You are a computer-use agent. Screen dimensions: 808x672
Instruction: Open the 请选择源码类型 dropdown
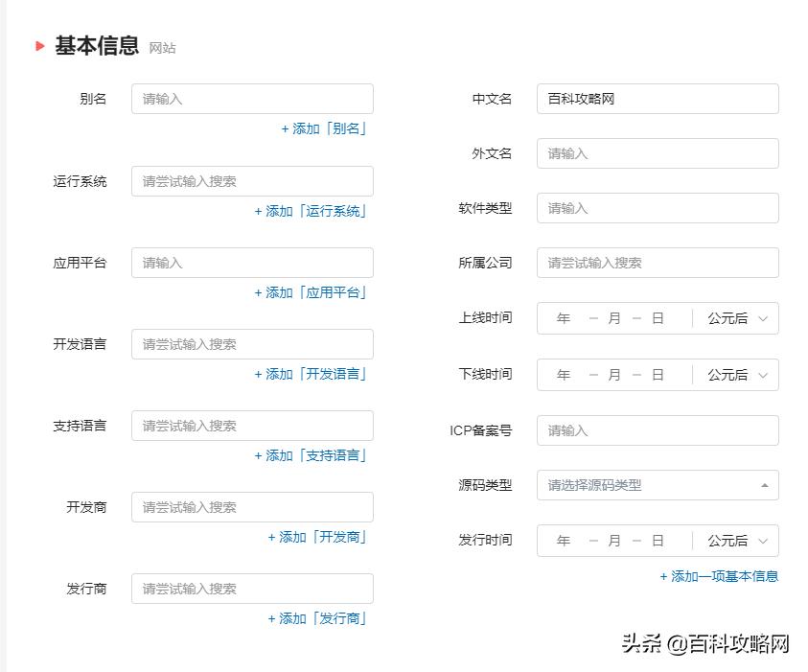point(658,485)
